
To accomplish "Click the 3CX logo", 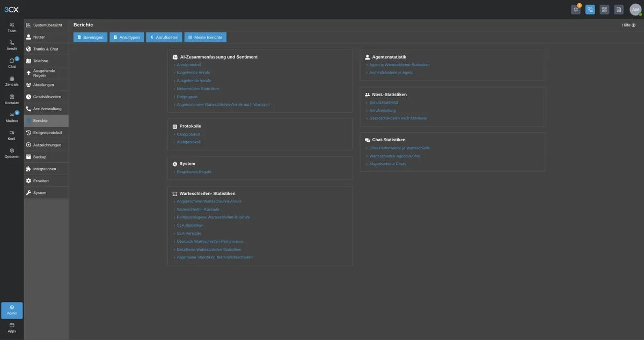I will tap(11, 9).
